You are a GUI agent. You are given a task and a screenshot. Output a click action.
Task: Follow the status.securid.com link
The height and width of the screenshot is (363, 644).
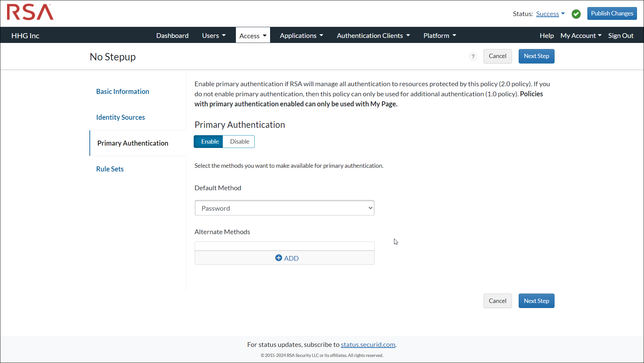point(368,344)
